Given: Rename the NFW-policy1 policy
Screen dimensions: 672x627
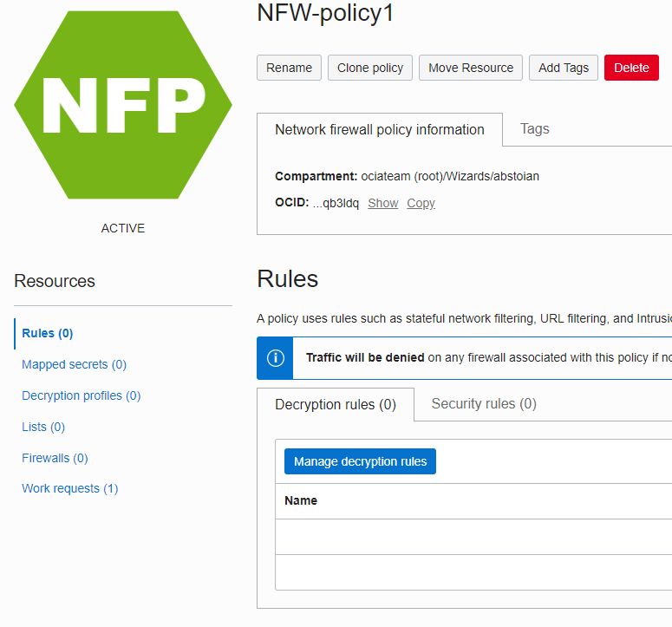Looking at the screenshot, I should 289,68.
